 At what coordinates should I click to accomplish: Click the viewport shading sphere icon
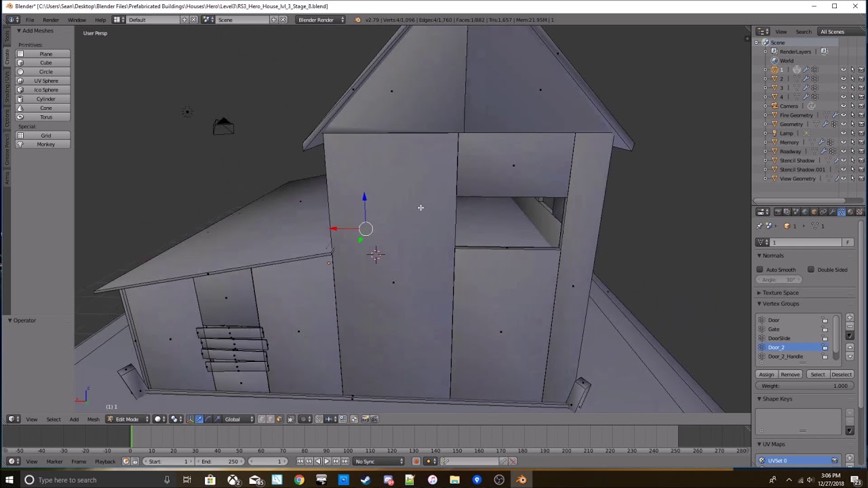pos(158,419)
